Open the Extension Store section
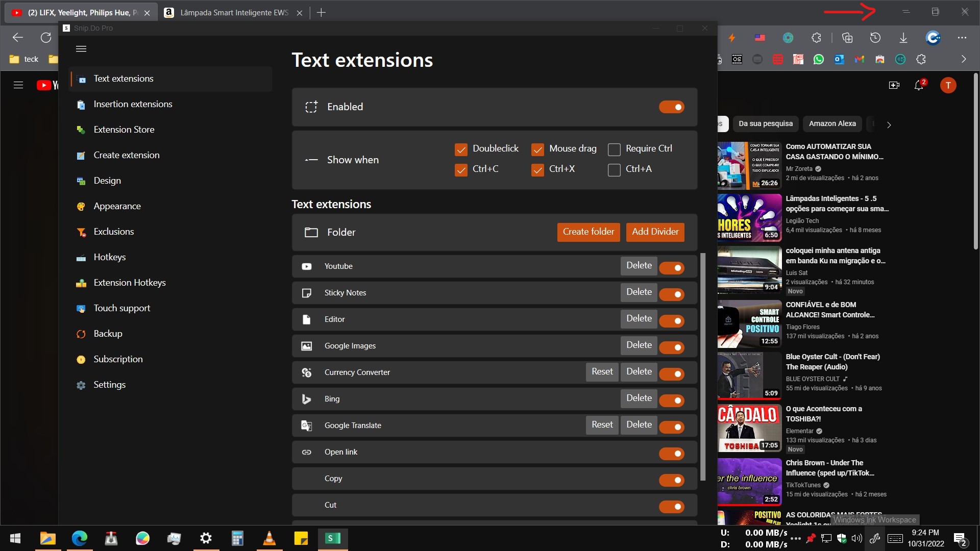980x551 pixels. coord(124,130)
